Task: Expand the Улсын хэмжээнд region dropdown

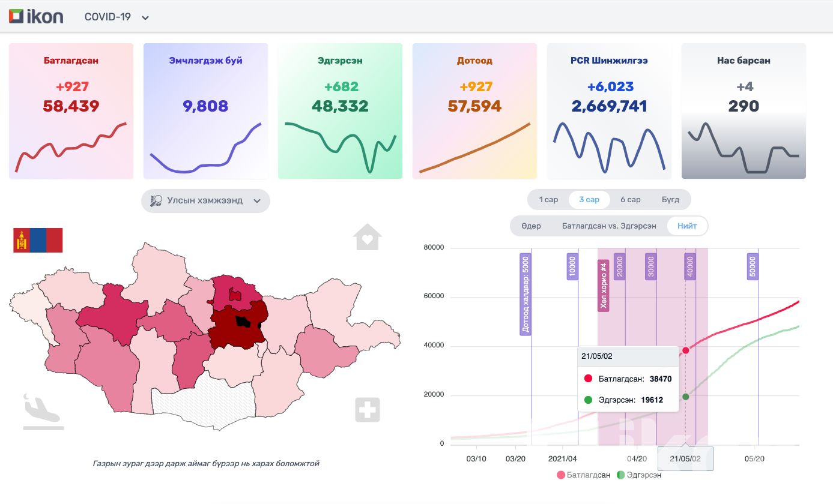Action: click(x=205, y=201)
